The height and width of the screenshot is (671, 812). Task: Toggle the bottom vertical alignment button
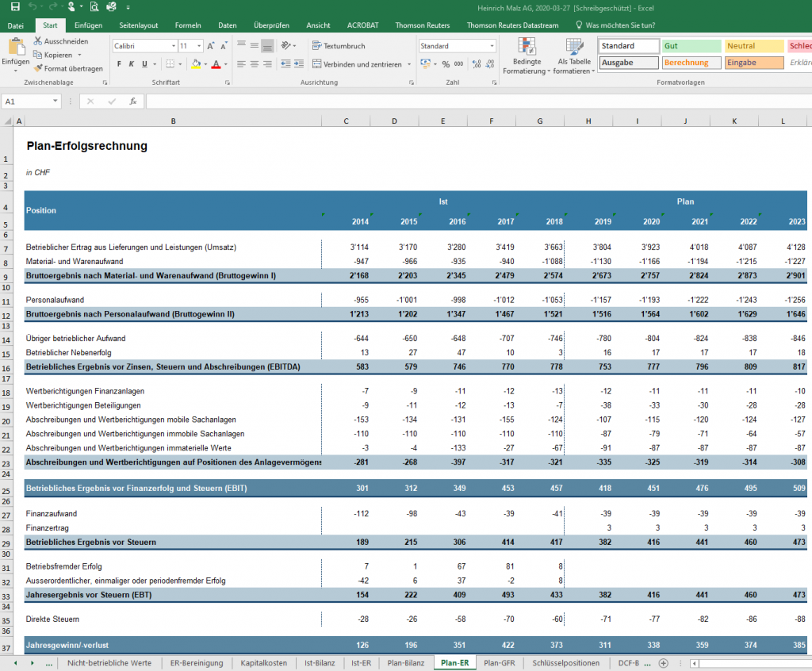pyautogui.click(x=267, y=45)
